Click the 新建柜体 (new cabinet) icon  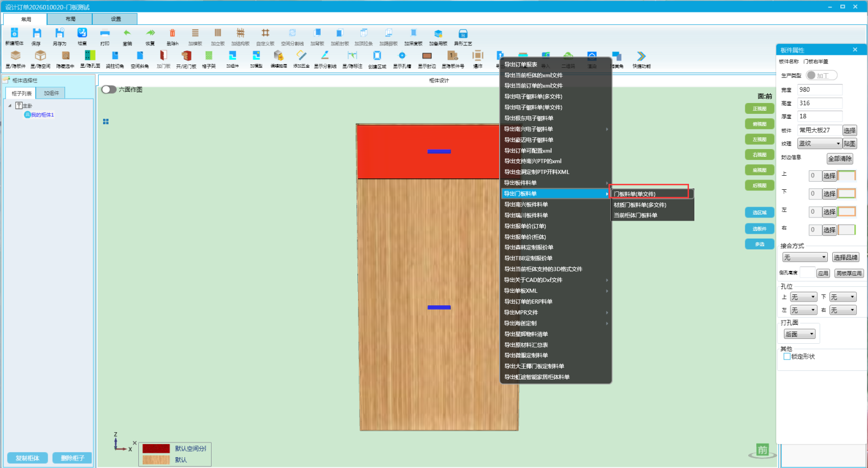coord(15,34)
